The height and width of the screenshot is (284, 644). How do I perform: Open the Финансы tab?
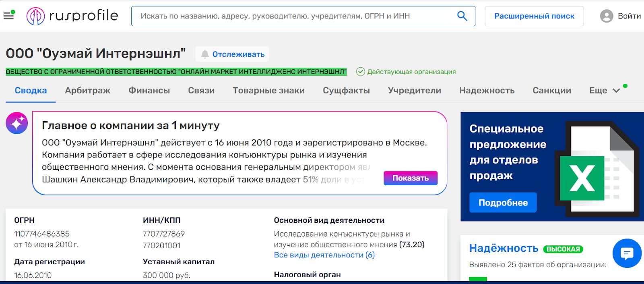click(x=149, y=91)
